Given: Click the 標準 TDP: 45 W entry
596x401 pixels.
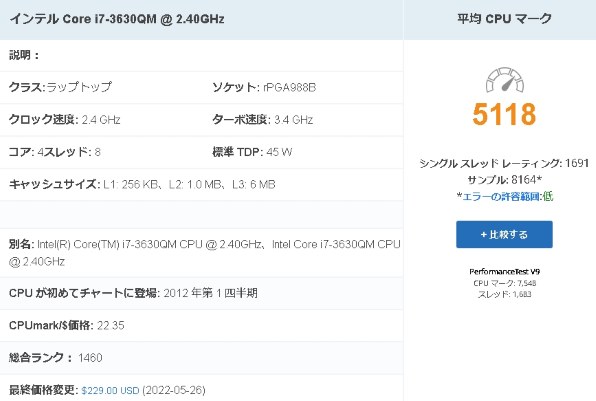Looking at the screenshot, I should (252, 152).
